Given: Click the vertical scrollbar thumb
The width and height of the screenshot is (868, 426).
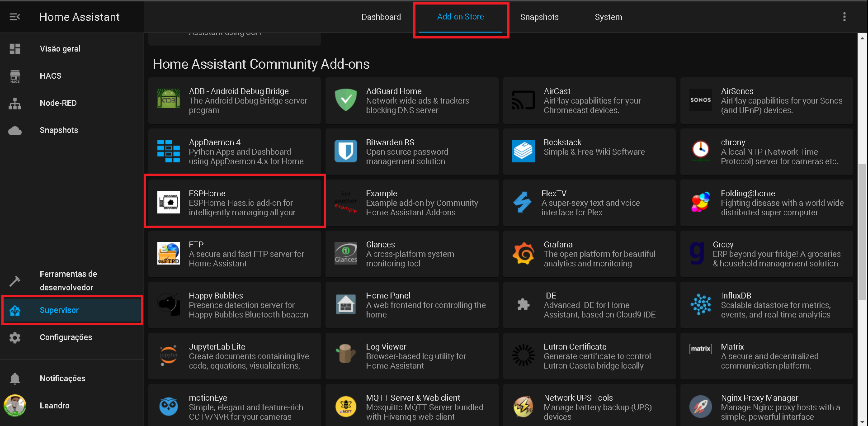Looking at the screenshot, I should pos(863,231).
